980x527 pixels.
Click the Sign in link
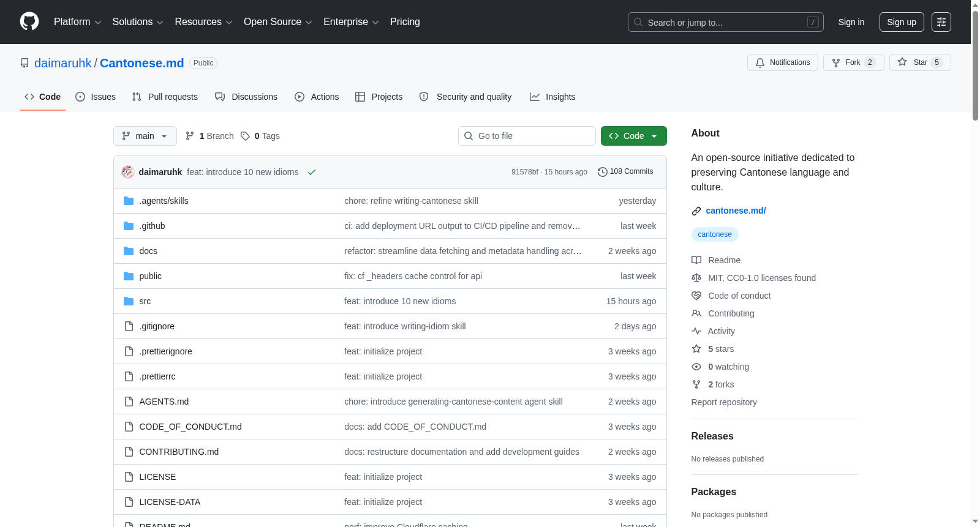pyautogui.click(x=851, y=22)
